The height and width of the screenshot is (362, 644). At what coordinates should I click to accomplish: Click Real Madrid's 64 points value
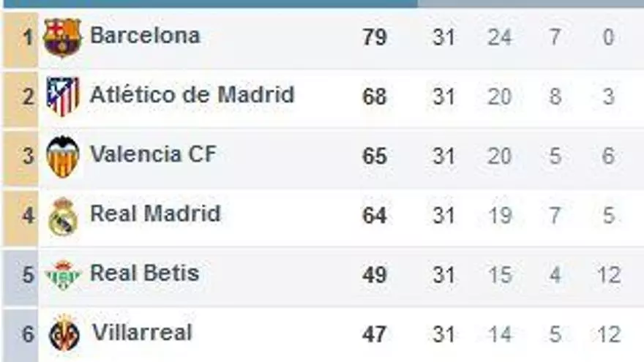374,216
